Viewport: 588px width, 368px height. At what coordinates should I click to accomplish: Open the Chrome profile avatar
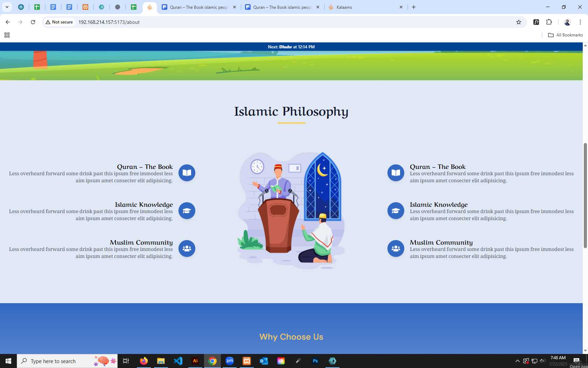point(567,22)
